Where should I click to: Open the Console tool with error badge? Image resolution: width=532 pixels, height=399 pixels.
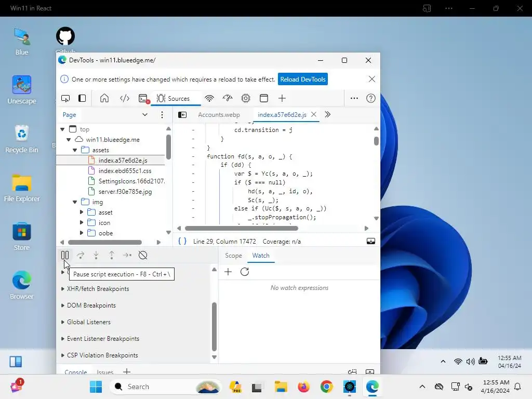pyautogui.click(x=144, y=99)
